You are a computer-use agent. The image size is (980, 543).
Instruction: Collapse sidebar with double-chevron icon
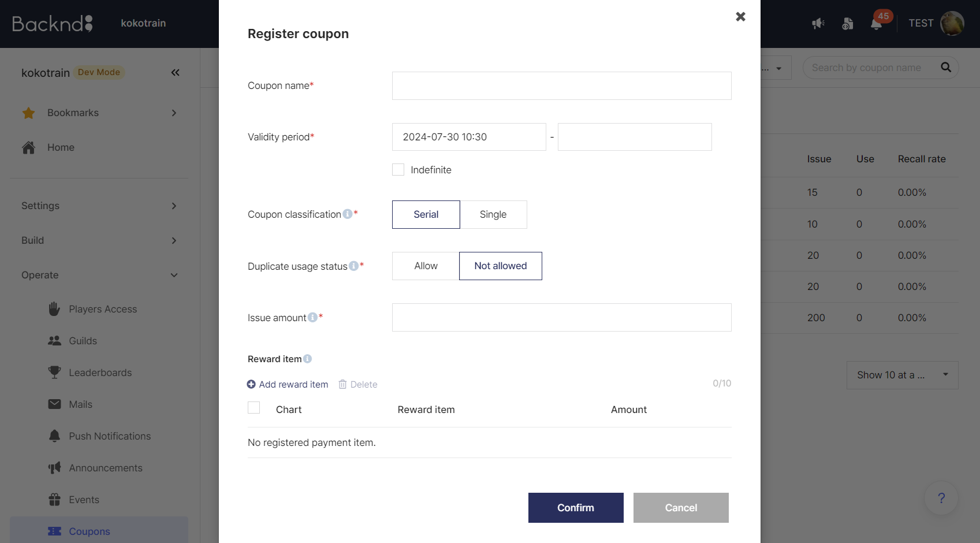click(175, 73)
